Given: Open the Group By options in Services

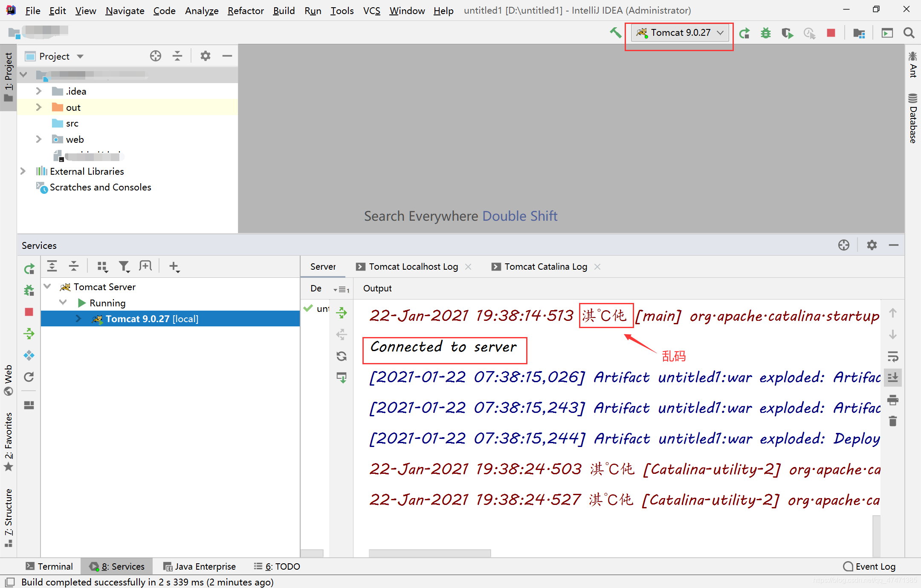Looking at the screenshot, I should point(102,267).
